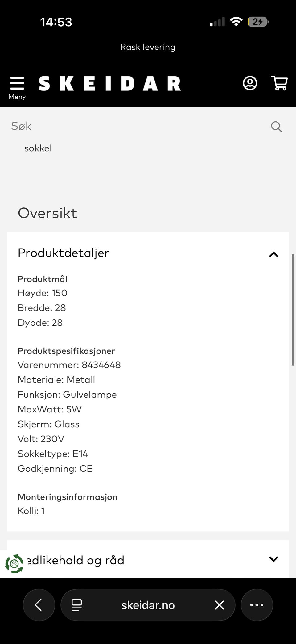
Task: Tap the Produktdetaljer section heading
Action: click(x=64, y=253)
